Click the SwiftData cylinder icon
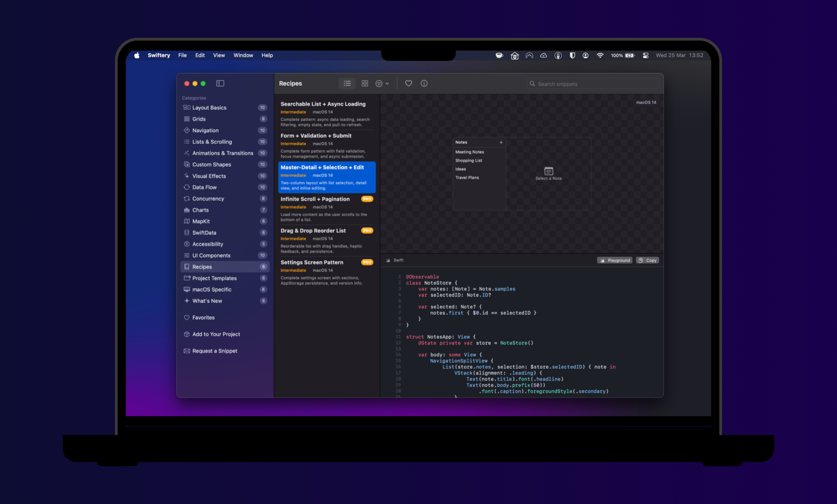The height and width of the screenshot is (504, 837). (x=187, y=233)
